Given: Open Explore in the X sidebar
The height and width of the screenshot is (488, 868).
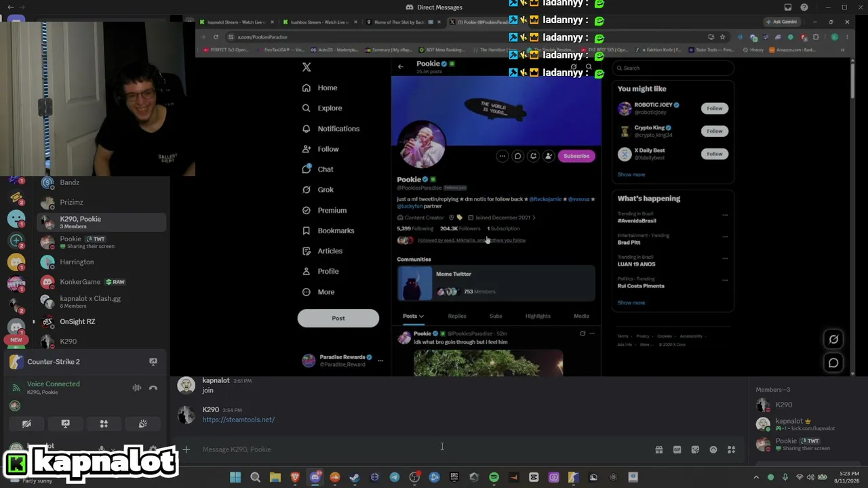Looking at the screenshot, I should coord(322,108).
